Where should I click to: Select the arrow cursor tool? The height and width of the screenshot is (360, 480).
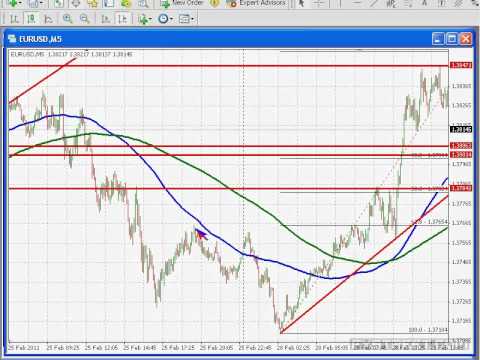pos(301,3)
